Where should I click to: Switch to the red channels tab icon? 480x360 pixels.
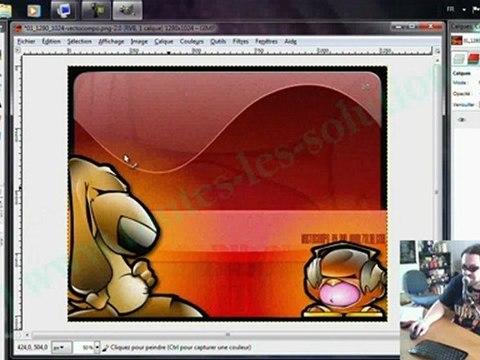473,59
